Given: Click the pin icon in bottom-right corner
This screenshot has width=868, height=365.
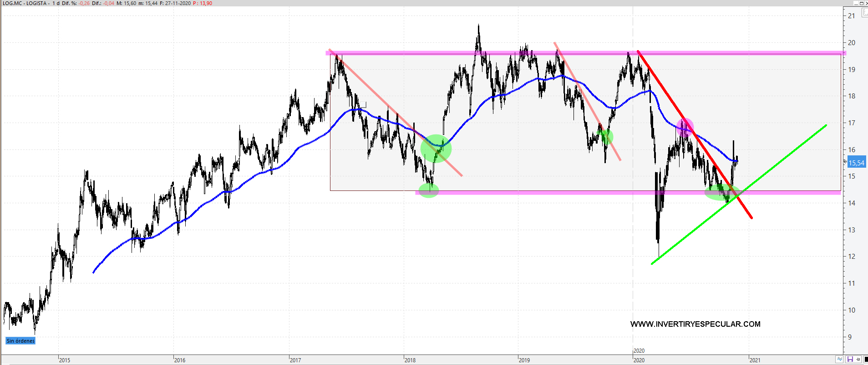Looking at the screenshot, I should pos(858,360).
